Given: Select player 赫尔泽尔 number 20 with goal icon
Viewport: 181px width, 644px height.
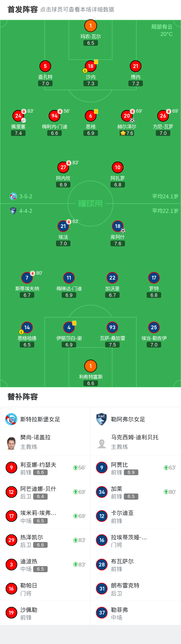Looking at the screenshot, I should 127,116.
